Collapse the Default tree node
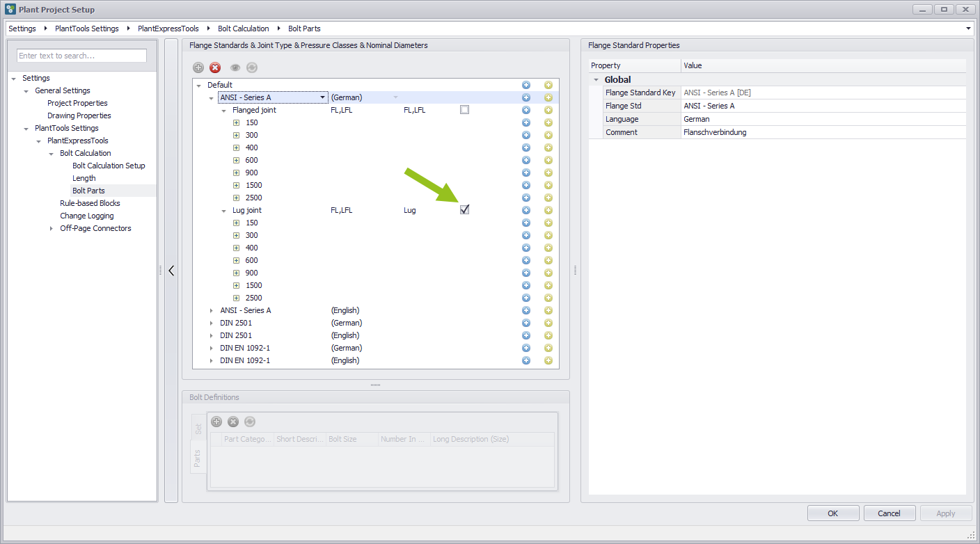The width and height of the screenshot is (980, 544). (199, 85)
